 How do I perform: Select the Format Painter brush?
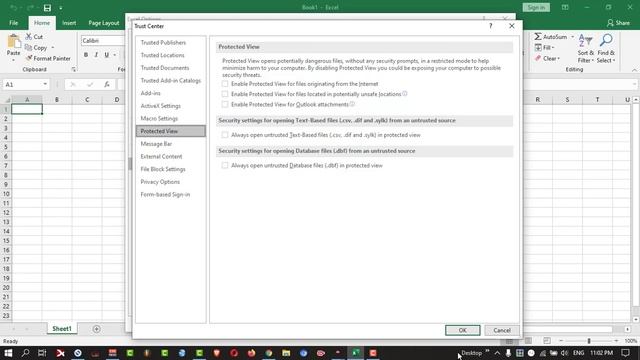tap(29, 58)
